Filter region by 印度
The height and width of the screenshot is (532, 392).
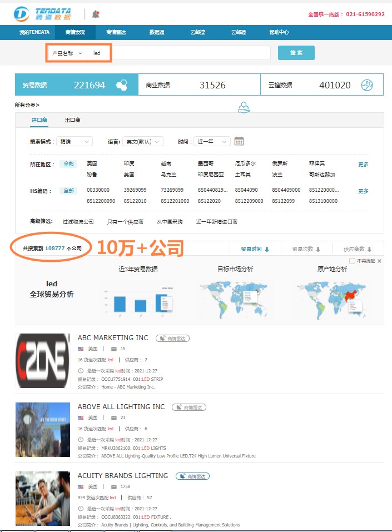click(x=129, y=163)
